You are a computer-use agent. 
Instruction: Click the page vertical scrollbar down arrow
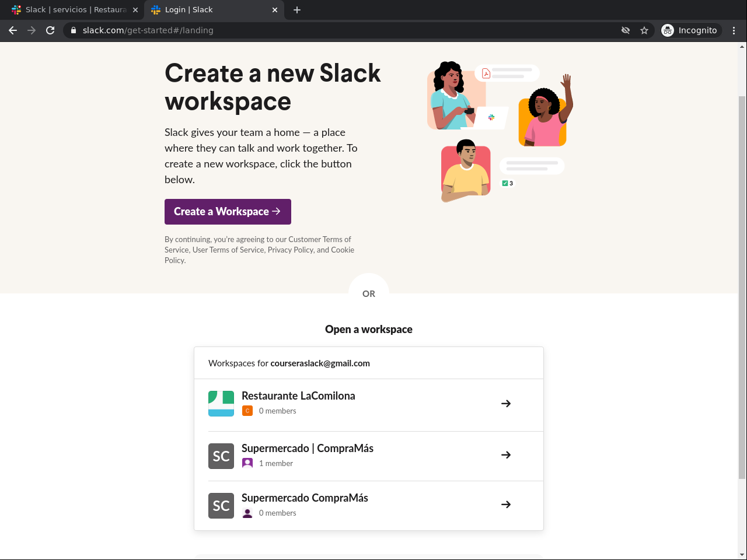[x=742, y=555]
